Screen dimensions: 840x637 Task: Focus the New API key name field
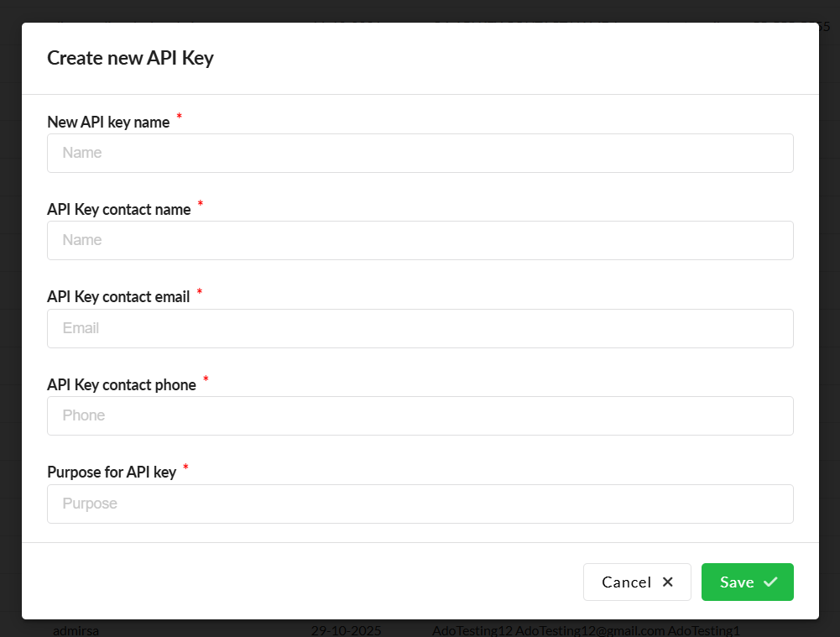420,154
